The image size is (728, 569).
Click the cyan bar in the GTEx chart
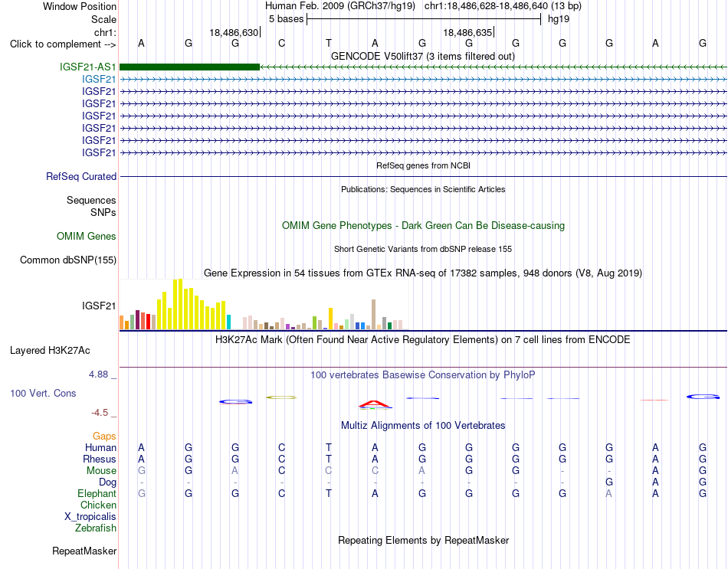pyautogui.click(x=228, y=322)
